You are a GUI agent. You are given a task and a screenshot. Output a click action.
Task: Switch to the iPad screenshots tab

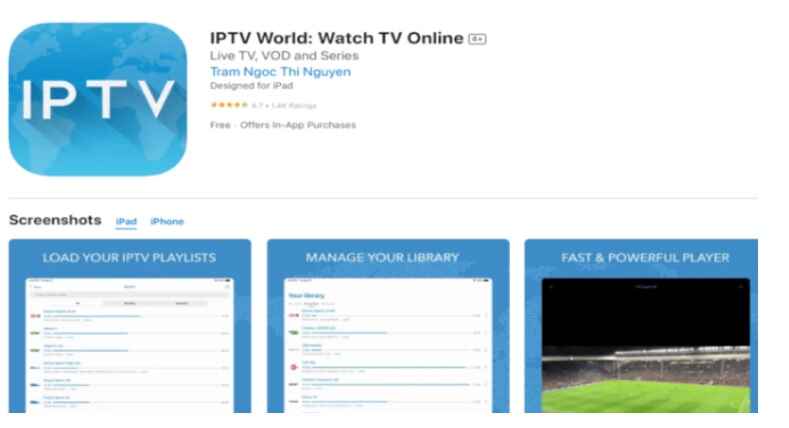pos(126,221)
